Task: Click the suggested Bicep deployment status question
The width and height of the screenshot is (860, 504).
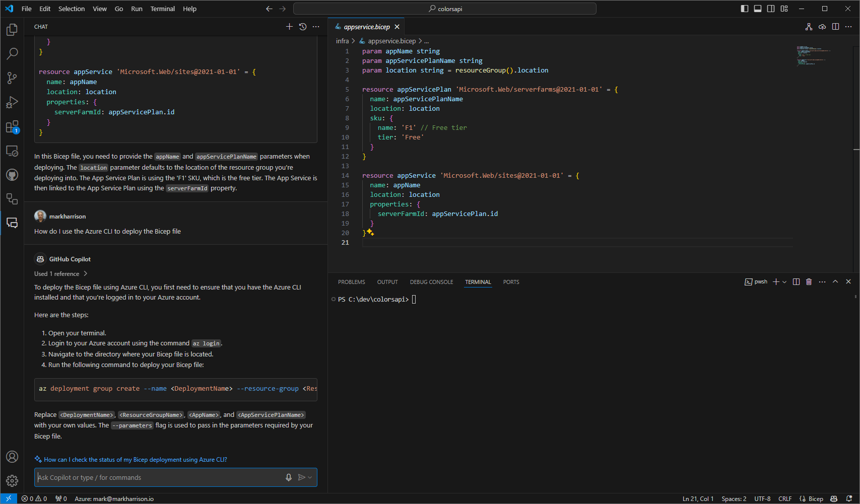Action: pos(135,460)
